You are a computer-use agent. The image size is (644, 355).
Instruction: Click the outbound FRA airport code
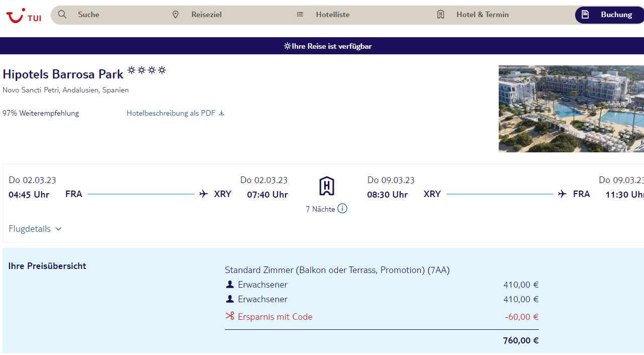click(x=74, y=194)
